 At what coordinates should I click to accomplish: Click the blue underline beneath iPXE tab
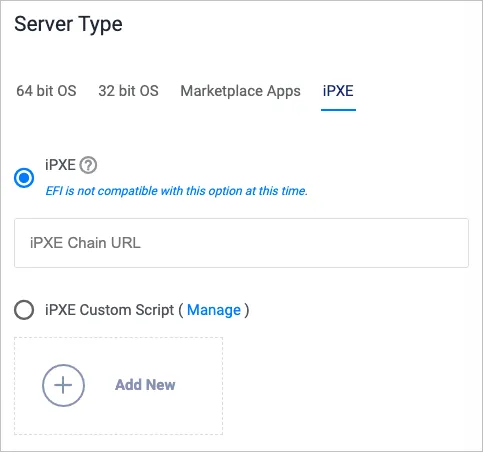tap(338, 109)
